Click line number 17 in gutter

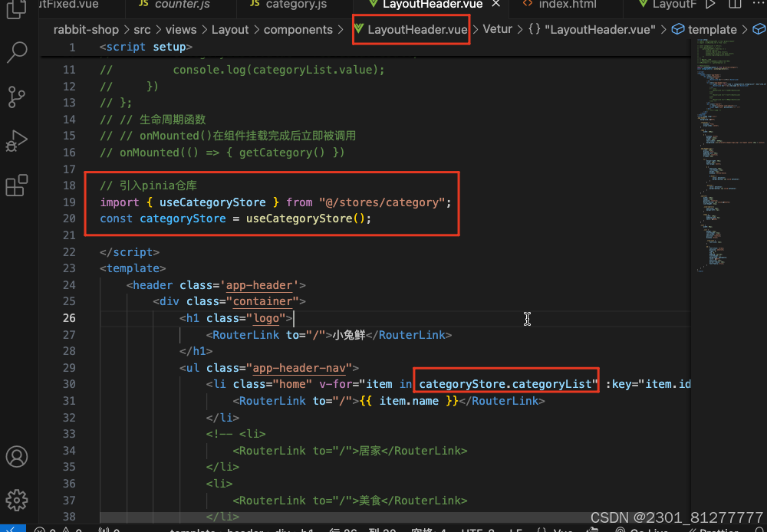click(69, 169)
